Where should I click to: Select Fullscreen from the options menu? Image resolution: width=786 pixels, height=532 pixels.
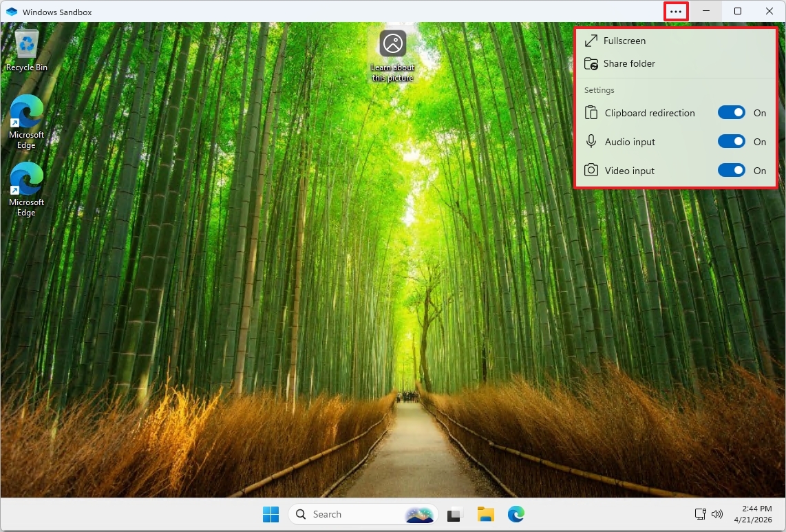point(624,41)
